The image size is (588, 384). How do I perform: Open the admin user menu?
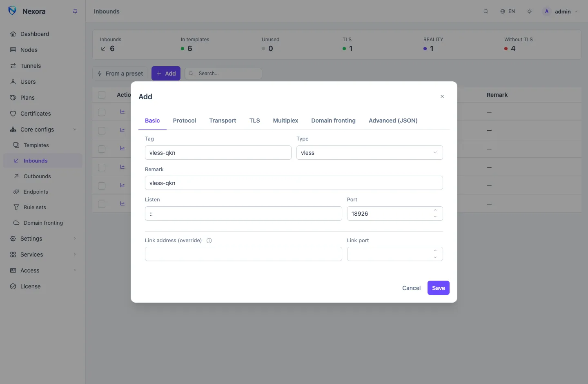coord(560,11)
